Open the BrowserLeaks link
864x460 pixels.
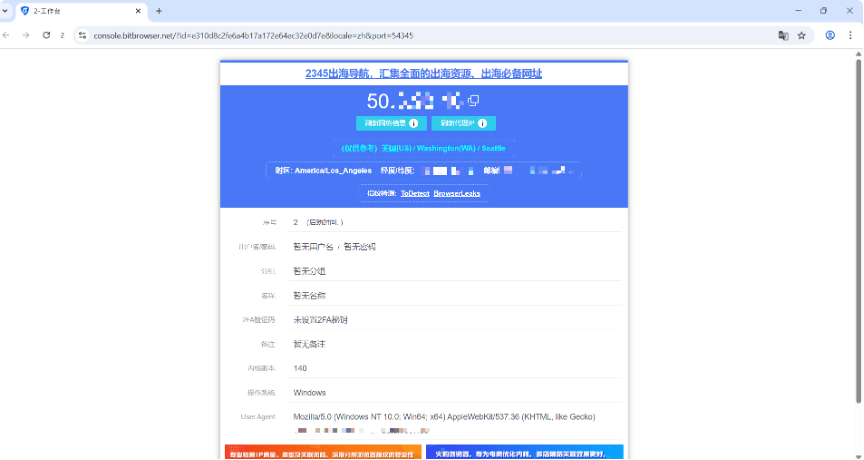[456, 193]
